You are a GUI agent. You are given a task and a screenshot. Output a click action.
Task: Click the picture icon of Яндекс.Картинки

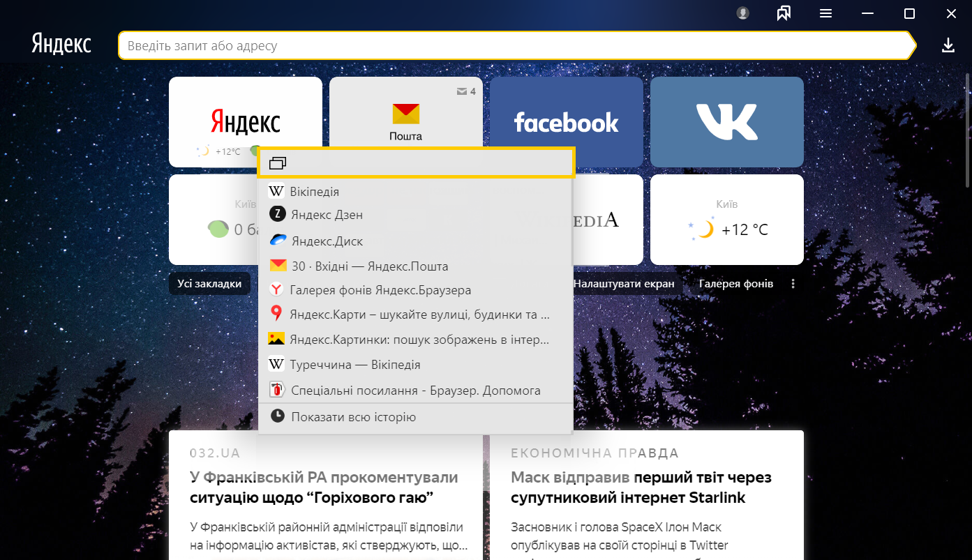[276, 339]
